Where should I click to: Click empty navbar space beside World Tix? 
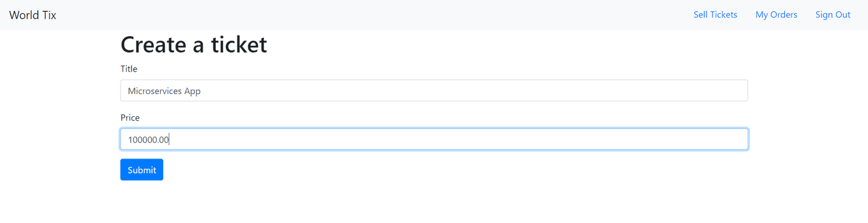pyautogui.click(x=362, y=15)
